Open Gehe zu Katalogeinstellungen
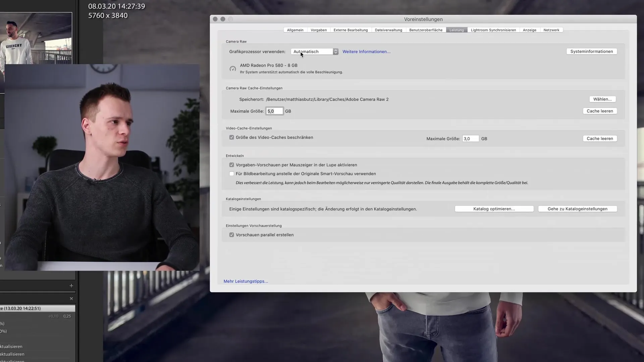Screen dimensions: 644x362 (x=577, y=209)
